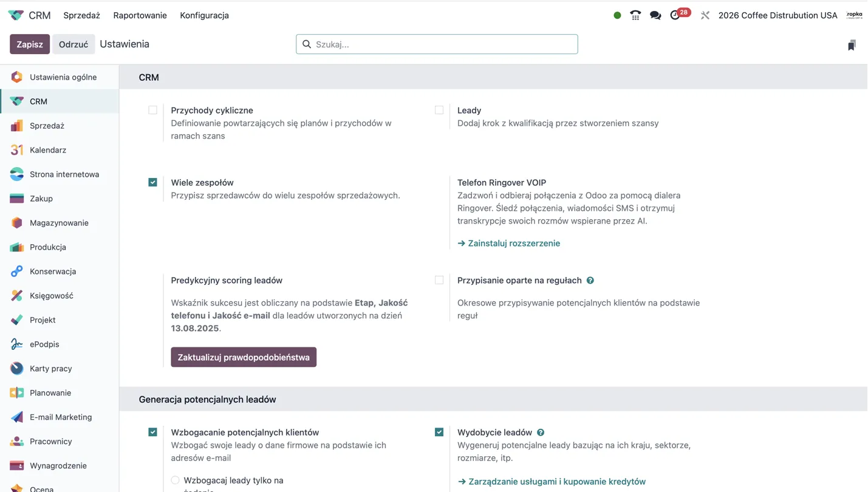Enable the Przychody cykliczne checkbox

[x=152, y=110]
